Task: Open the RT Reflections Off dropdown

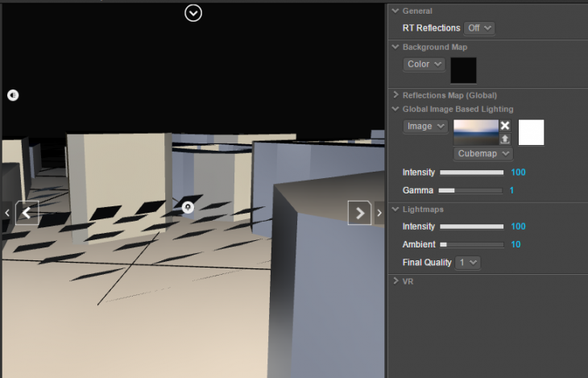Action: coord(480,28)
